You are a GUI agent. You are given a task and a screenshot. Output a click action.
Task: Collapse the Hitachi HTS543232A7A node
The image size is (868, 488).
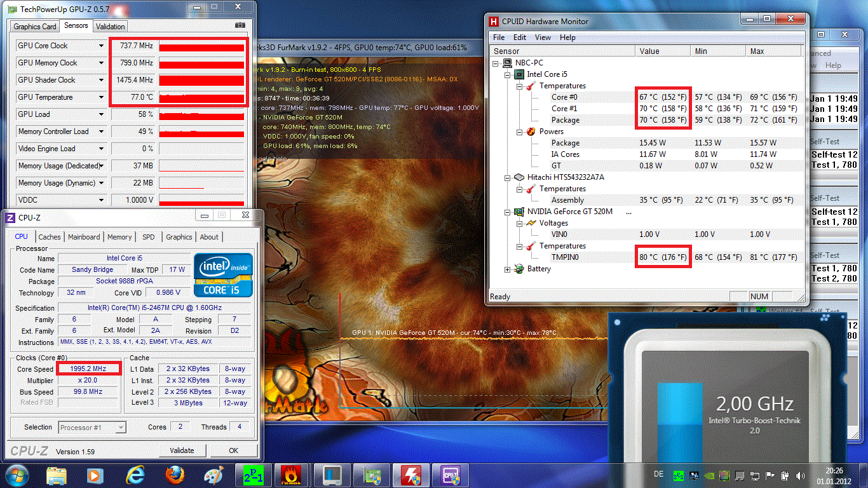508,178
